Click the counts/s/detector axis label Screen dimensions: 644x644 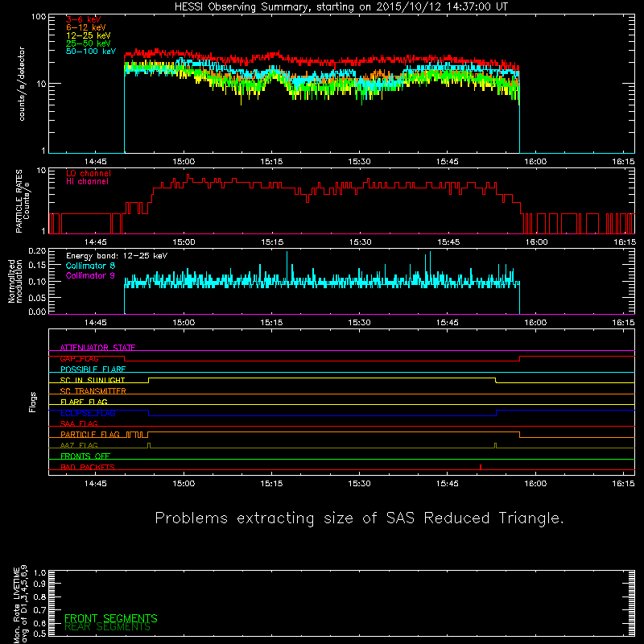pos(22,84)
